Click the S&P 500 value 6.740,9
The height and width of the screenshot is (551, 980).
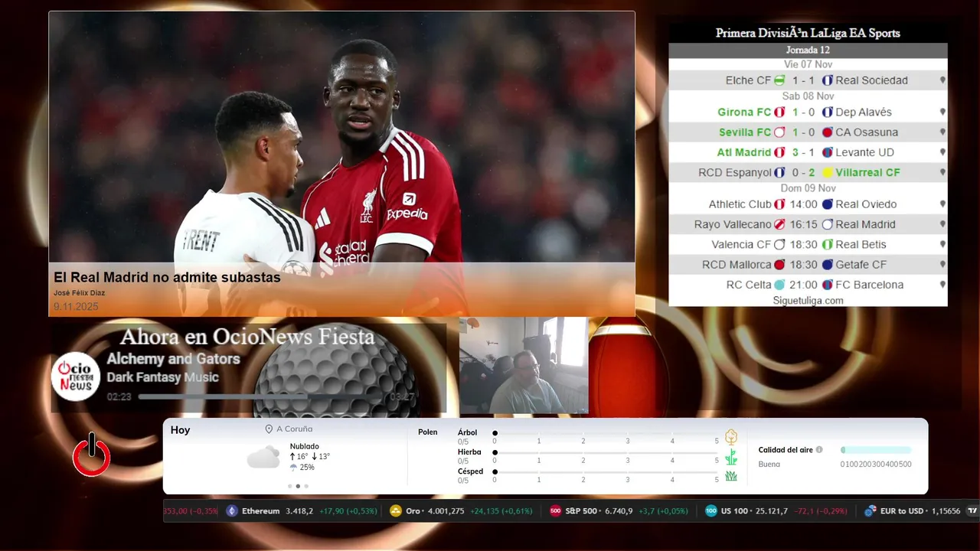[x=619, y=511]
